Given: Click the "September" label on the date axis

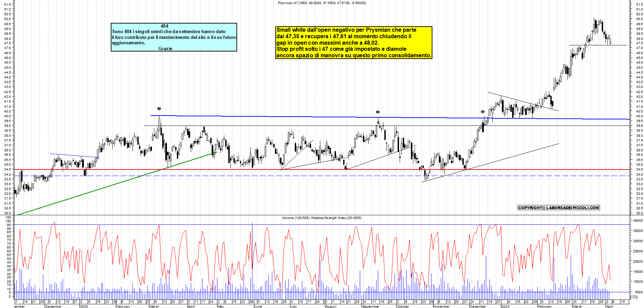Looking at the screenshot, I should coord(371,306).
